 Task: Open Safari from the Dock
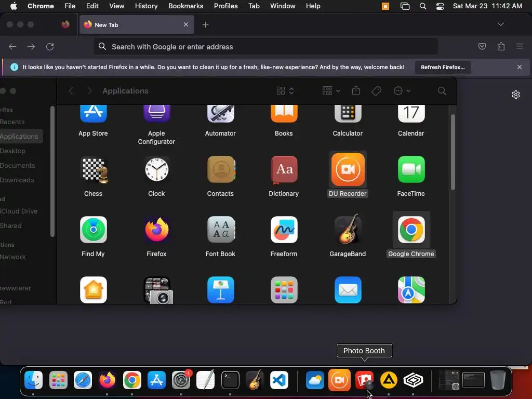[x=83, y=380]
